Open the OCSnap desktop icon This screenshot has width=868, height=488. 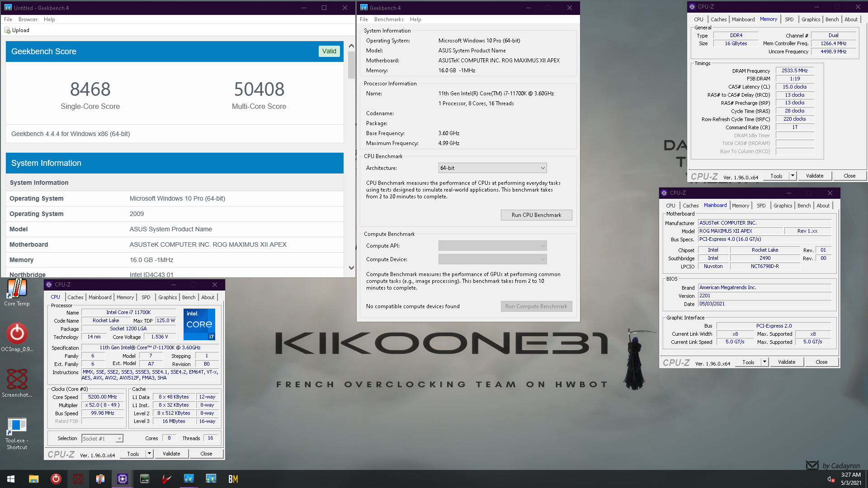[x=17, y=338]
